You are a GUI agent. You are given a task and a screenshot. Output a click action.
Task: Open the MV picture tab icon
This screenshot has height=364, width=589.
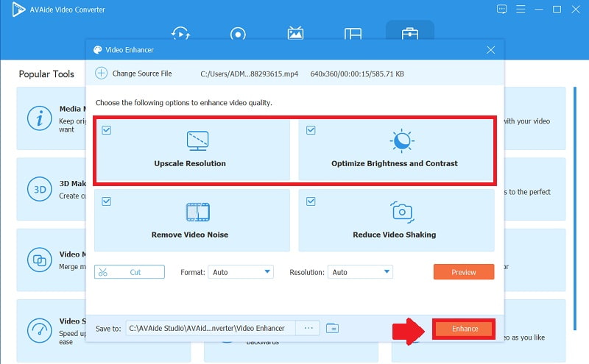pos(295,33)
